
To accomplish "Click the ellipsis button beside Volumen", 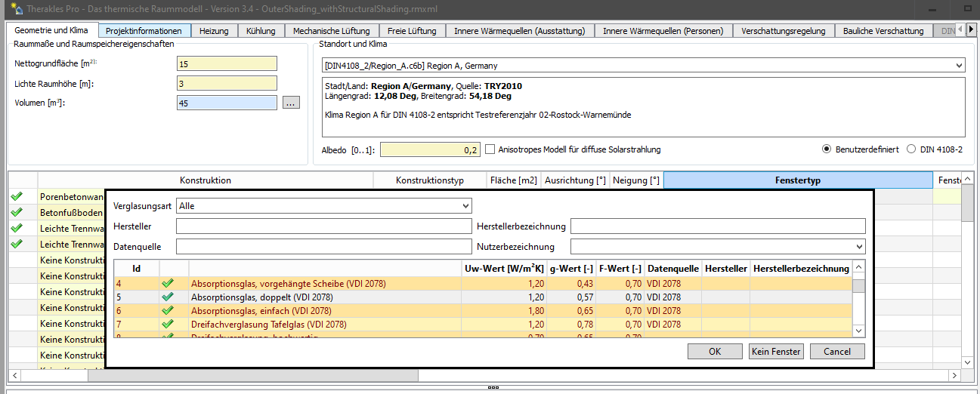I will coord(291,103).
